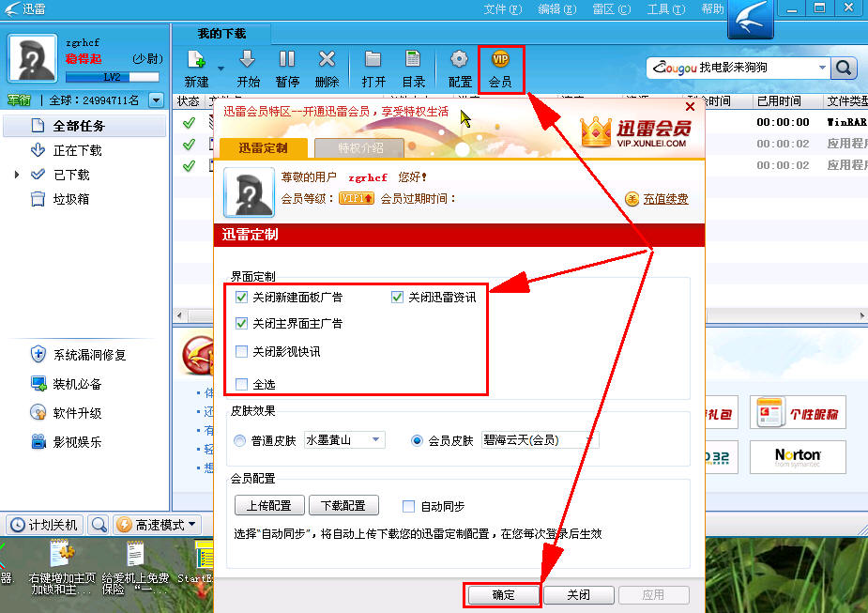Image resolution: width=868 pixels, height=613 pixels.
Task: Uncheck 关闭新建面板广告 checkbox
Action: coord(241,298)
